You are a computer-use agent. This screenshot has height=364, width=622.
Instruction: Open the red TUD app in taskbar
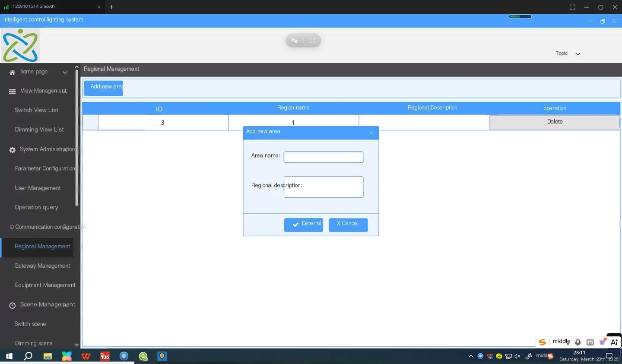coord(105,356)
